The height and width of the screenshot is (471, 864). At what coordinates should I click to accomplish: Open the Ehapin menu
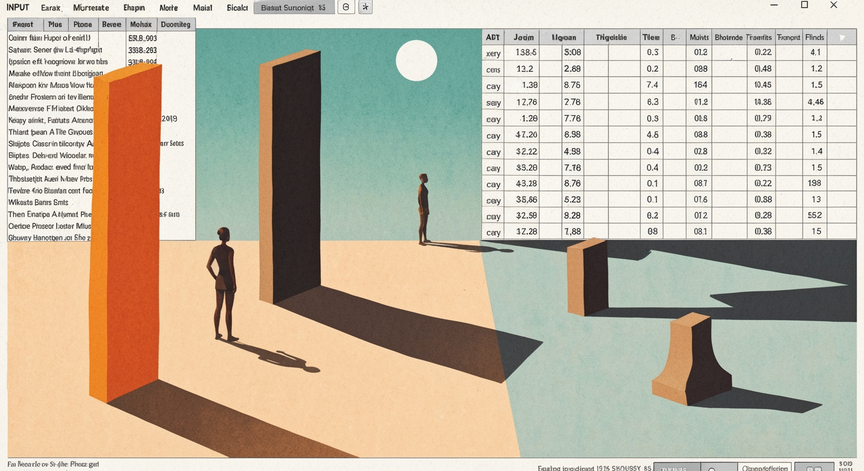pos(134,8)
